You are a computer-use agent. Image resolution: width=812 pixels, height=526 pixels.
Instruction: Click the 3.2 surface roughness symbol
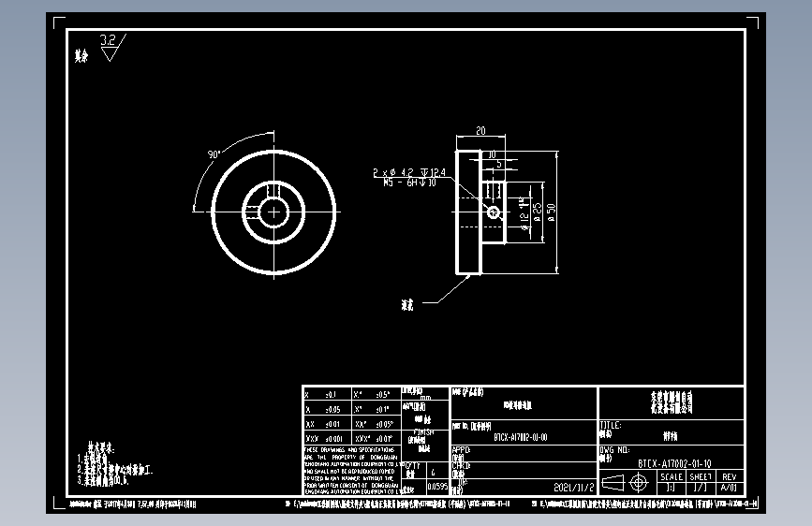[111, 47]
